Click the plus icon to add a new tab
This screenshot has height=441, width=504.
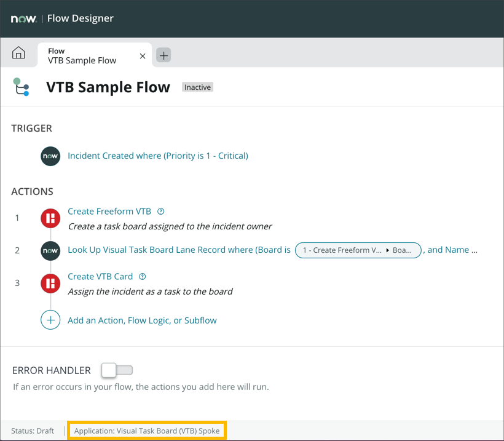pyautogui.click(x=163, y=55)
